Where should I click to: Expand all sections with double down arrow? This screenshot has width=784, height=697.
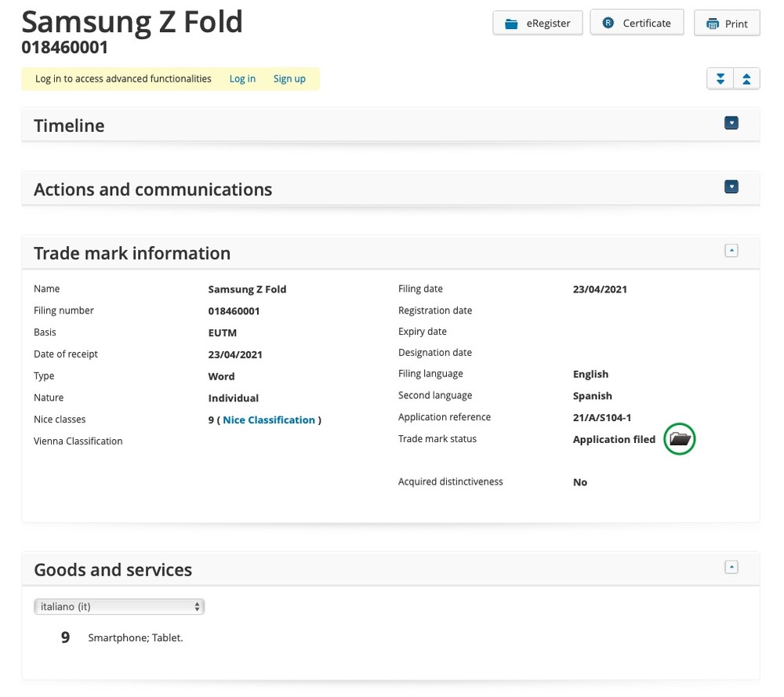pos(720,79)
